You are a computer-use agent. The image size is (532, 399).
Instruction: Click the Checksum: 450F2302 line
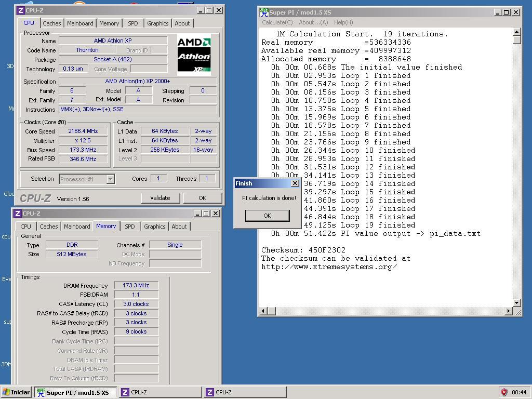[x=303, y=250]
